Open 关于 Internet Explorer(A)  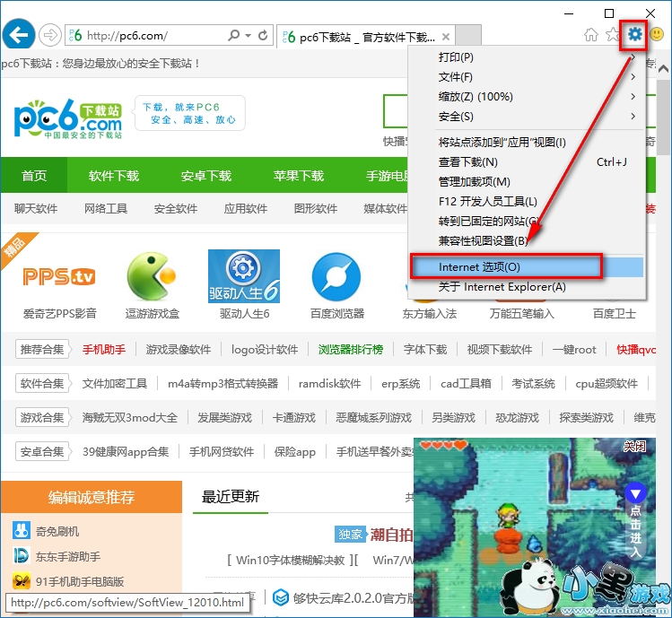[528, 287]
